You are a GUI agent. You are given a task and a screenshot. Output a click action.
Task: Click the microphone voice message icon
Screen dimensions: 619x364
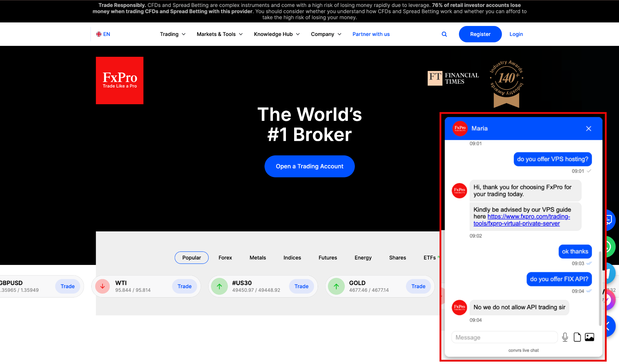(565, 337)
